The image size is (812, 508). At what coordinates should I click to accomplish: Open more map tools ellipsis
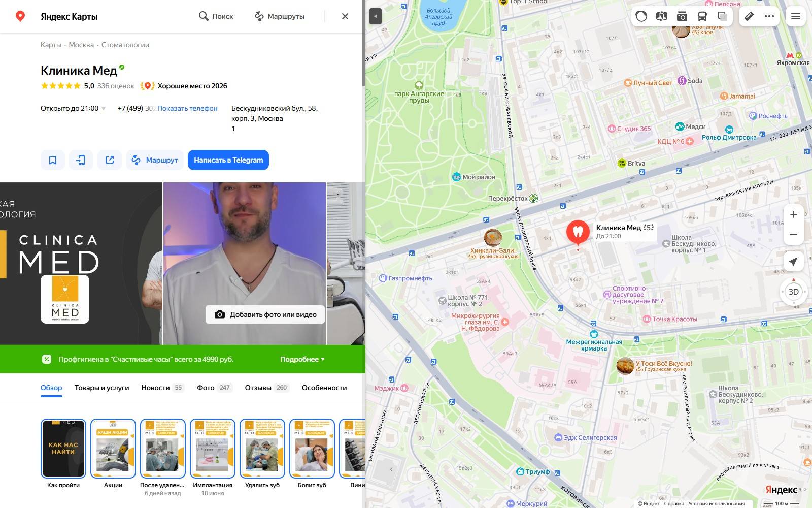click(x=769, y=16)
